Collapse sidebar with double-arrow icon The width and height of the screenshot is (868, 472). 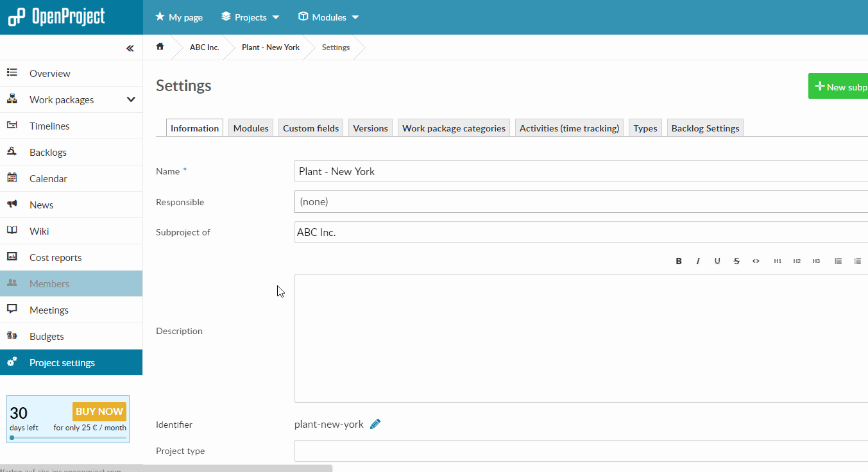click(130, 48)
